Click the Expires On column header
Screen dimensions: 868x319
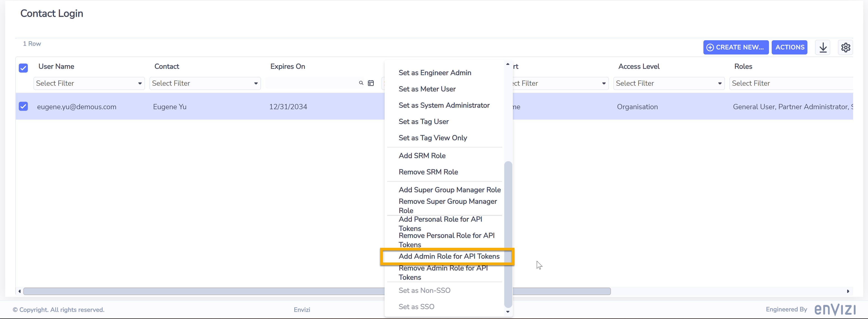click(x=287, y=66)
